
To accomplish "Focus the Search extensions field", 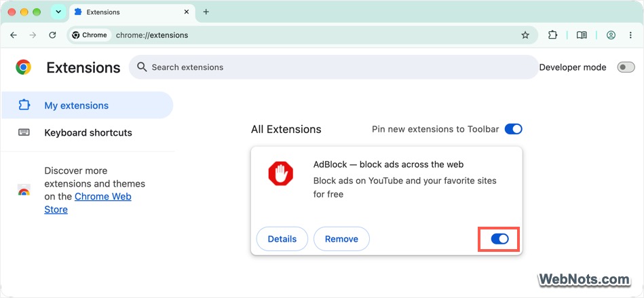I will [x=333, y=67].
